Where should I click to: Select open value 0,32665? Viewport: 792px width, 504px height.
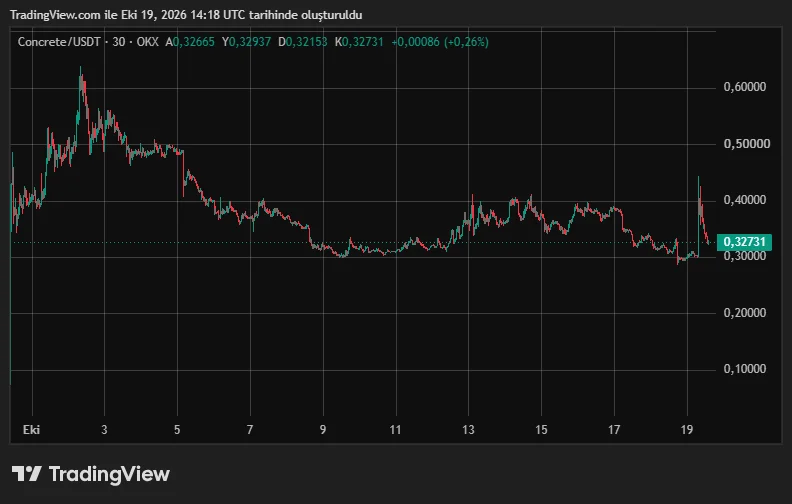pyautogui.click(x=193, y=42)
